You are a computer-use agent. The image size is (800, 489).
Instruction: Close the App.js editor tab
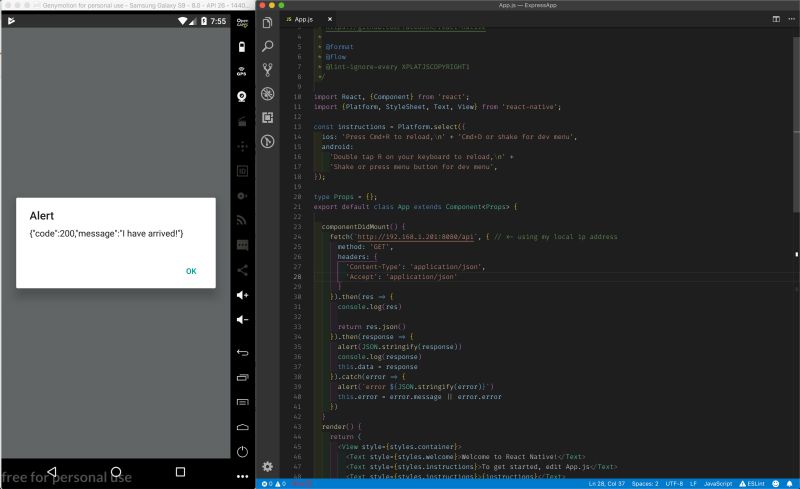pos(330,19)
